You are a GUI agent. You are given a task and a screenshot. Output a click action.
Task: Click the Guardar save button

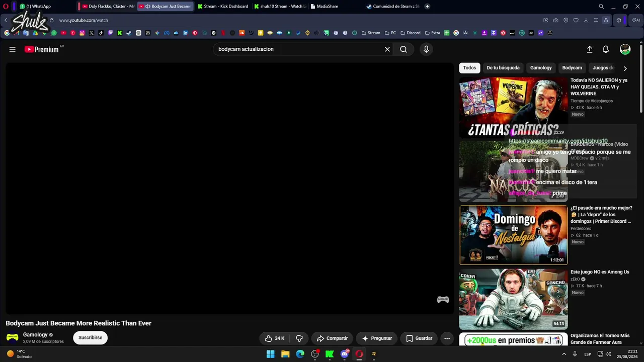(419, 338)
